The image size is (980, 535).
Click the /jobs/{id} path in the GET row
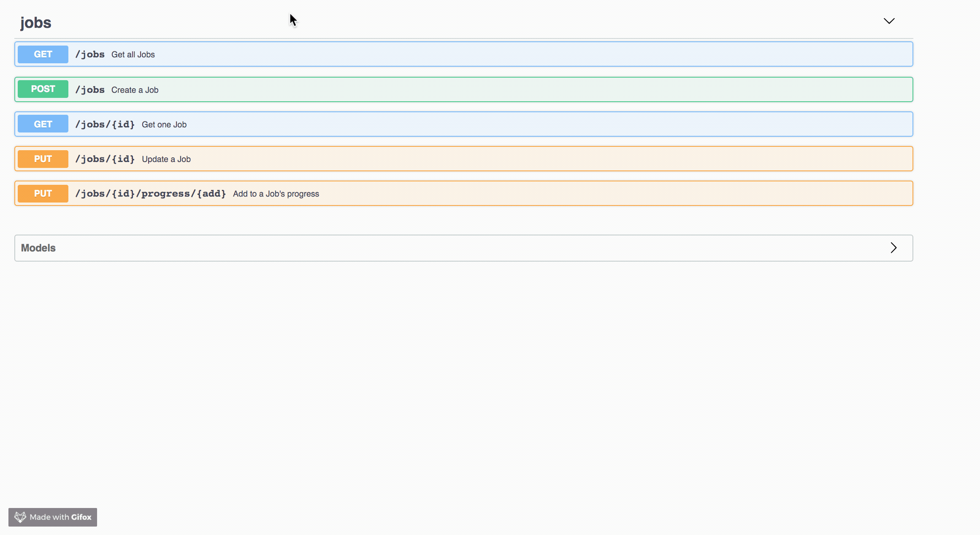105,124
